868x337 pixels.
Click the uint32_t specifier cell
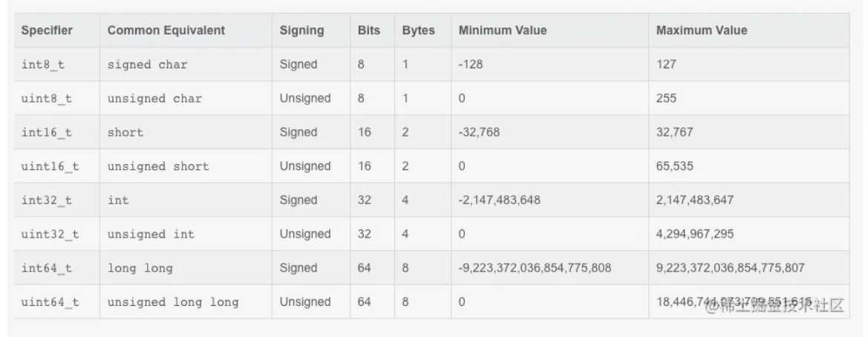coord(50,234)
